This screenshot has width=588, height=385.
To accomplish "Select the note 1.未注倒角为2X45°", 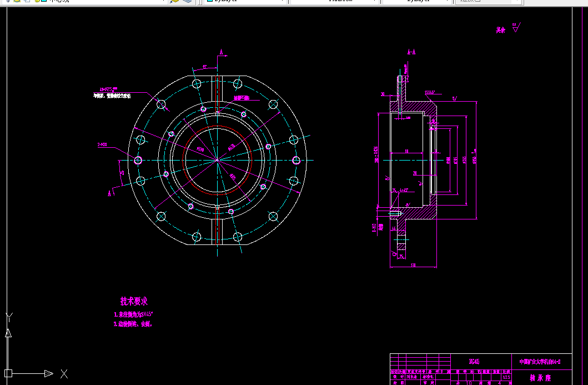I will pos(133,314).
